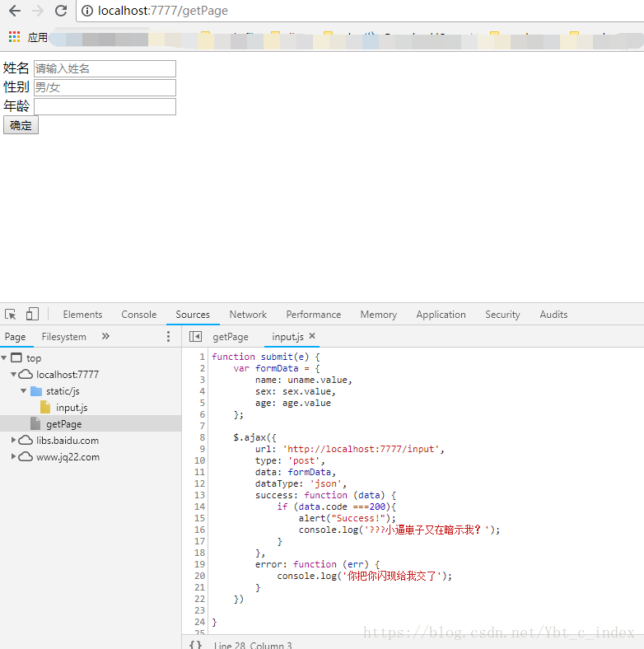Viewport: 644px width, 649px height.
Task: Click the top frame icon
Action: [x=16, y=357]
